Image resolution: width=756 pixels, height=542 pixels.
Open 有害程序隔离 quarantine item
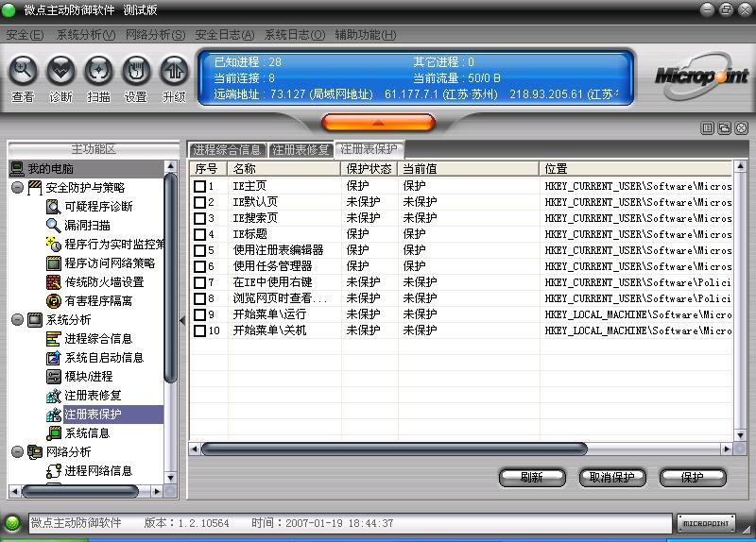[x=97, y=301]
